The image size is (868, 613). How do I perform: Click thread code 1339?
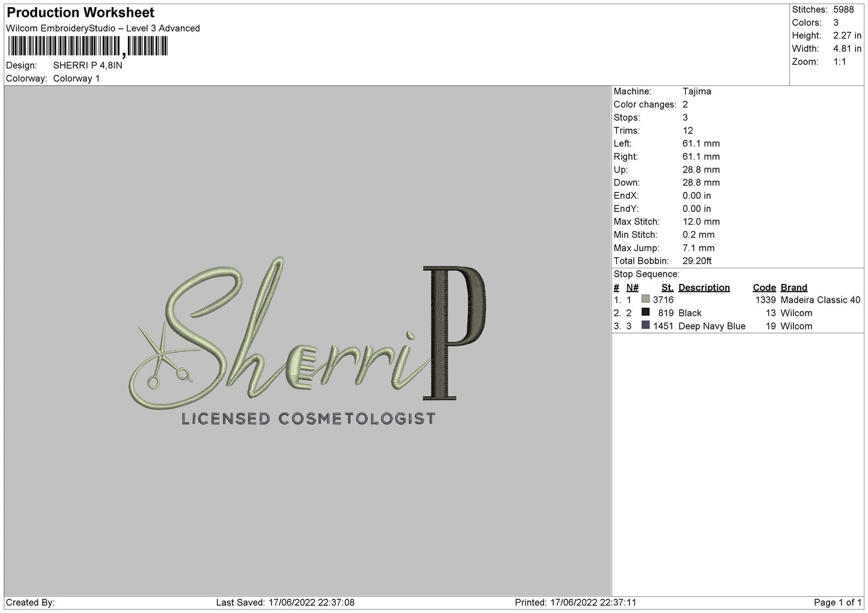[766, 300]
